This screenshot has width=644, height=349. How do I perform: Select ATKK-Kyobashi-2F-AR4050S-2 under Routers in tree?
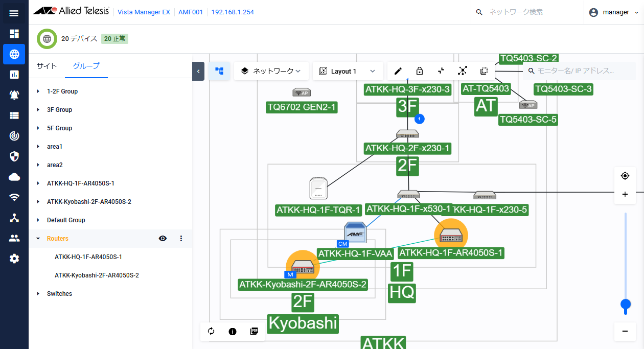(97, 275)
